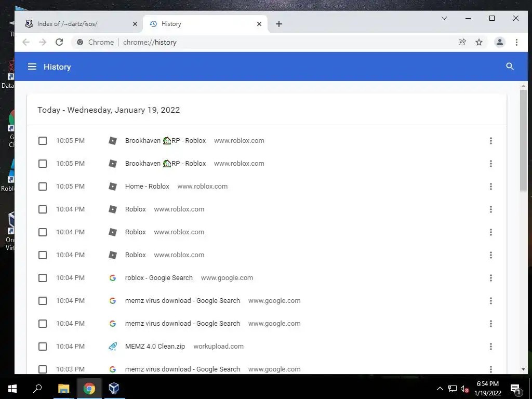Open File Explorer from the taskbar

pyautogui.click(x=63, y=389)
